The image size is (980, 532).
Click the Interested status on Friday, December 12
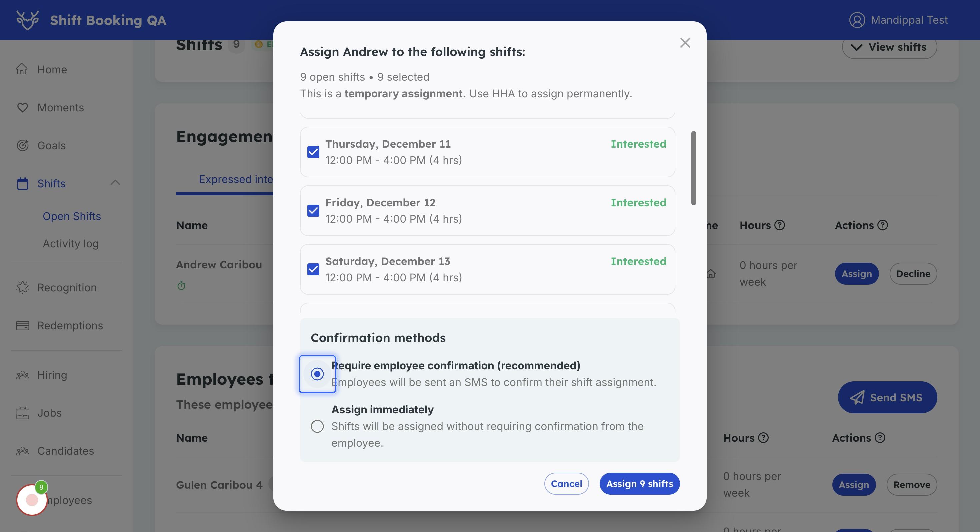638,202
